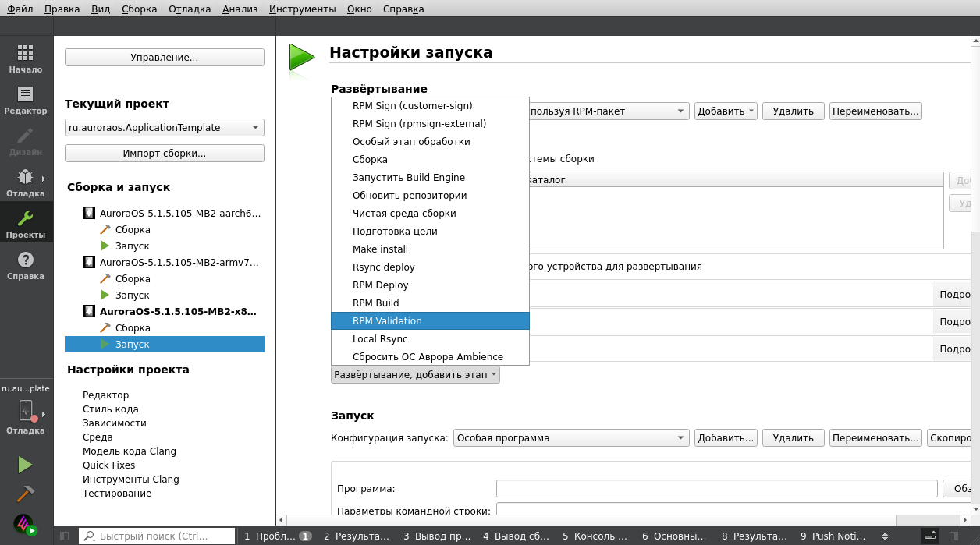Click the Программа input field
The height and width of the screenshot is (545, 980).
point(716,488)
